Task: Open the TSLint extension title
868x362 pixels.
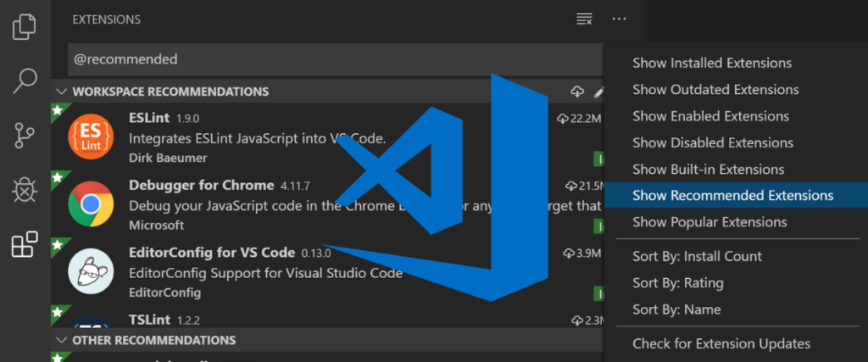Action: click(x=150, y=320)
